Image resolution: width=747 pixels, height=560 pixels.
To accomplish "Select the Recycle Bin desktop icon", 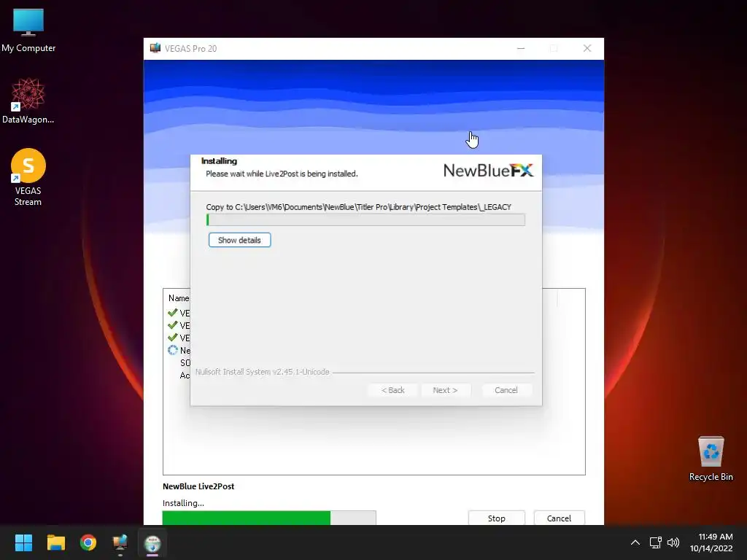I will 711,459.
